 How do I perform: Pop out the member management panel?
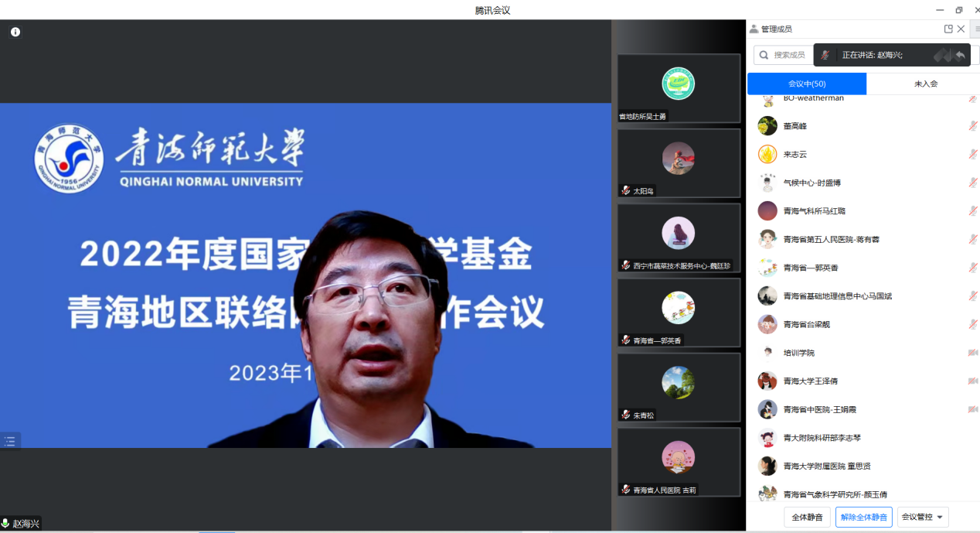point(948,29)
